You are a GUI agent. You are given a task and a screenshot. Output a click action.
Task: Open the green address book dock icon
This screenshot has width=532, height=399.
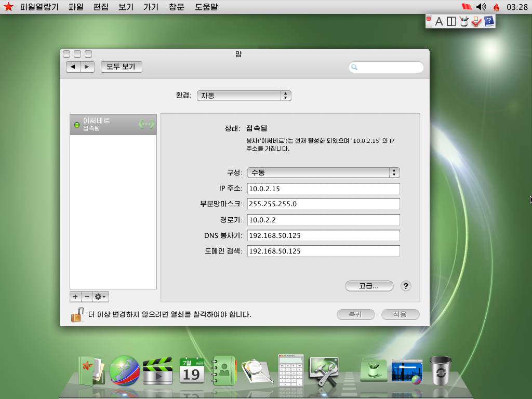pyautogui.click(x=223, y=370)
